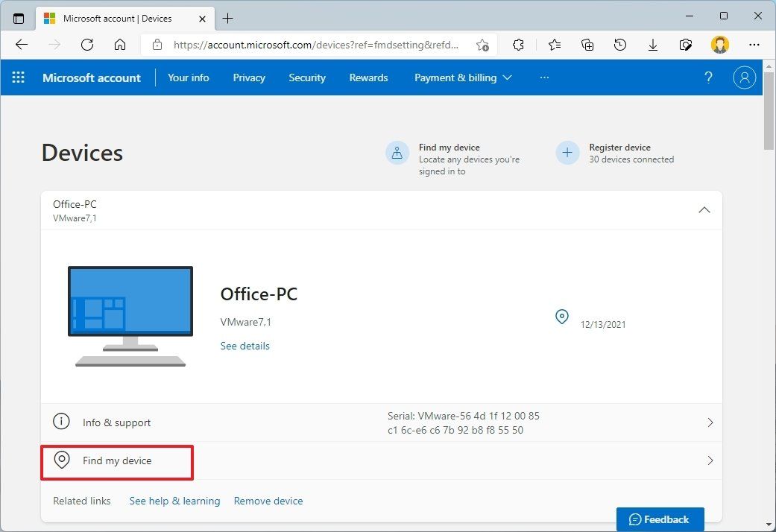Click the Info & support info icon
Screen dimensions: 776x532
pyautogui.click(x=61, y=421)
